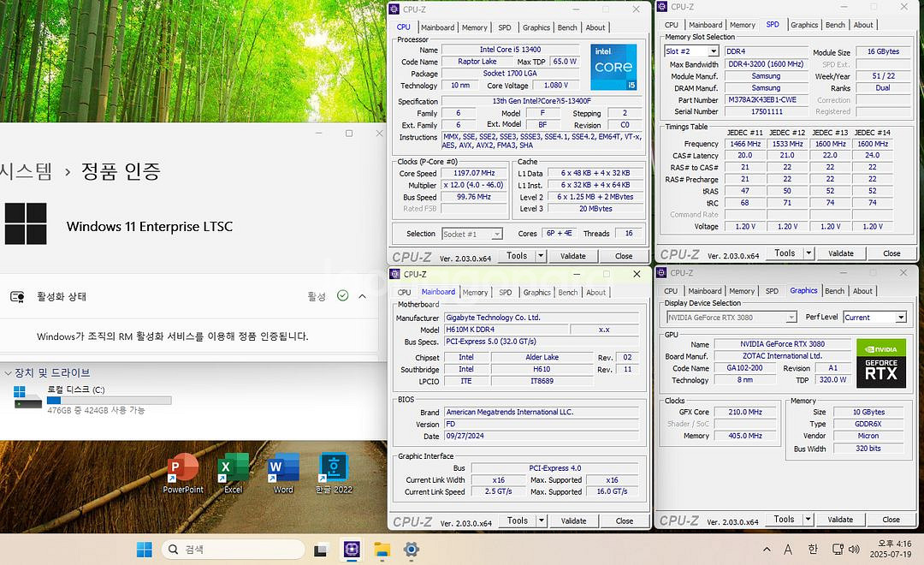The width and height of the screenshot is (924, 565).
Task: Open Tools dropdown arrow in Graphics window
Action: (808, 519)
